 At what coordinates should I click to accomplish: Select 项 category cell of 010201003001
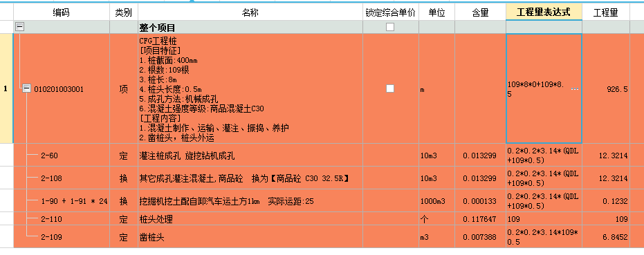124,88
